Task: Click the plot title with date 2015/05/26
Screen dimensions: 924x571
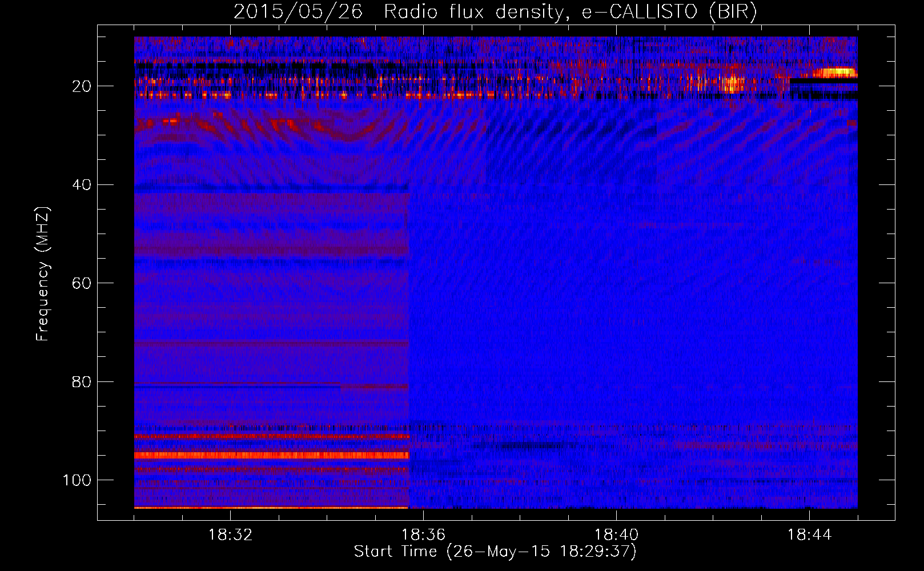Action: pos(495,12)
